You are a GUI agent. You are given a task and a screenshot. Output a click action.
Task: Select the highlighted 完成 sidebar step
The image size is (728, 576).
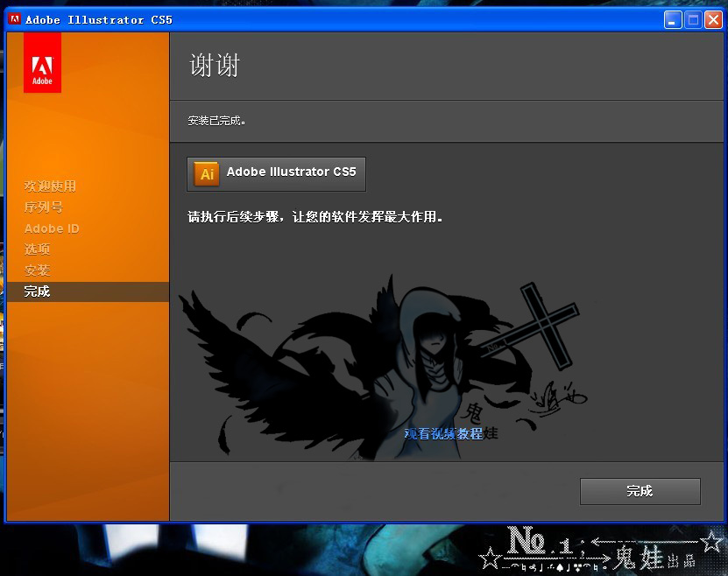pyautogui.click(x=88, y=292)
